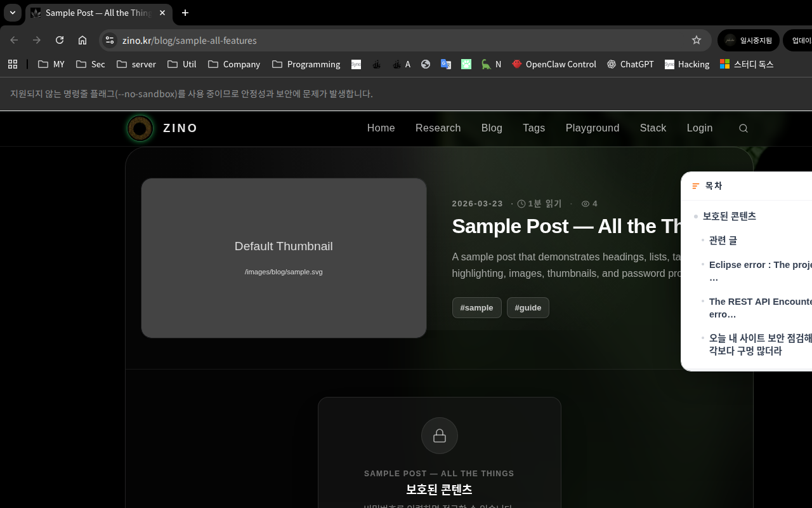
Task: Bookmark this page with the star icon
Action: coord(696,40)
